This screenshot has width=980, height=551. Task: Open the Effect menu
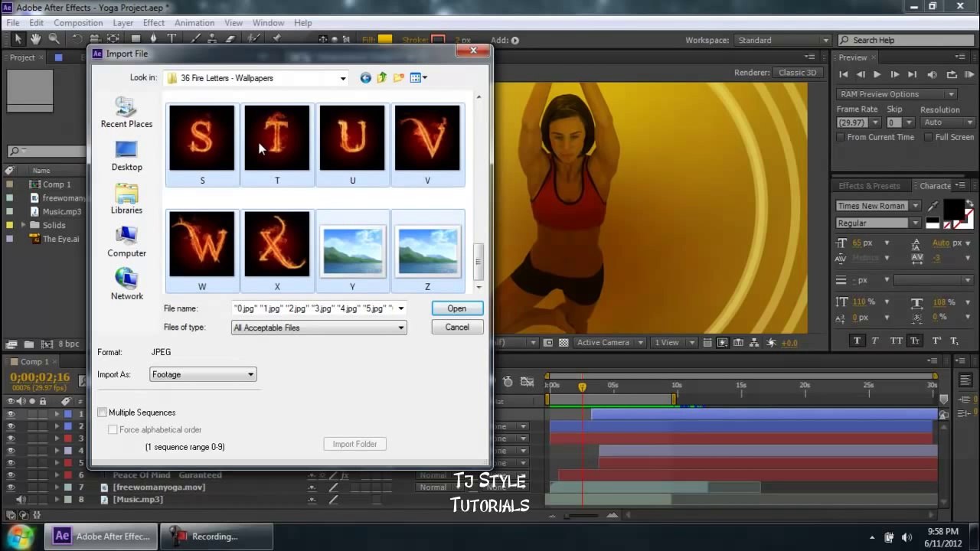[154, 23]
